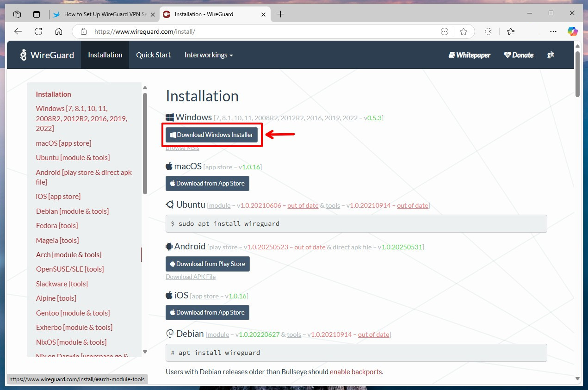Add page to favorites star icon
This screenshot has width=588, height=390.
464,31
